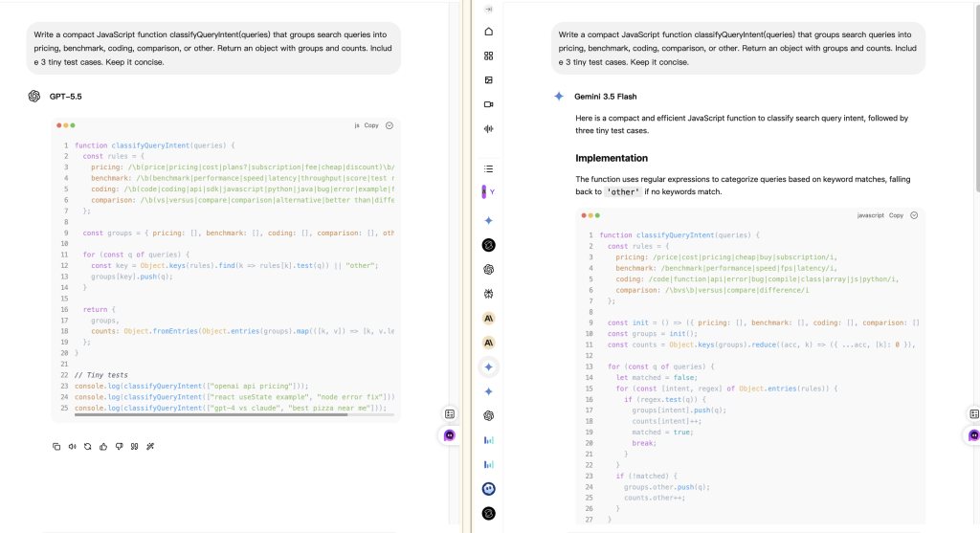
Task: Click the user prompt bubble in left pane
Action: click(213, 48)
